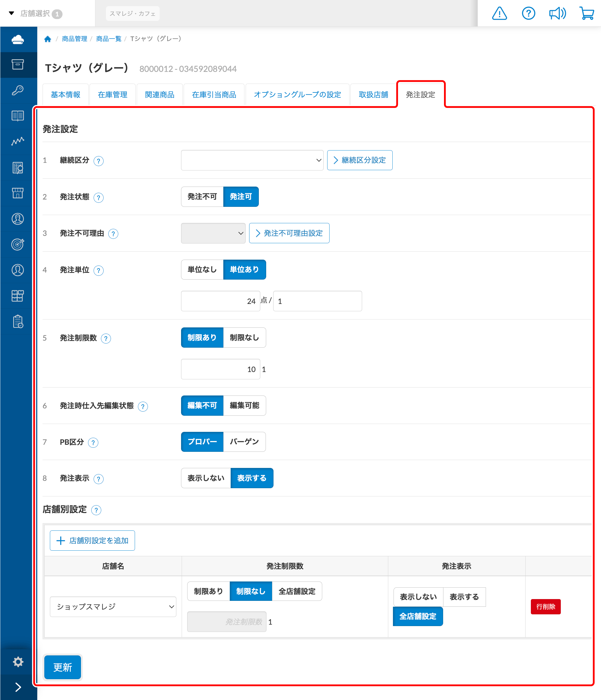The width and height of the screenshot is (601, 700).
Task: Switch to the 在庫管理 tab
Action: [113, 94]
